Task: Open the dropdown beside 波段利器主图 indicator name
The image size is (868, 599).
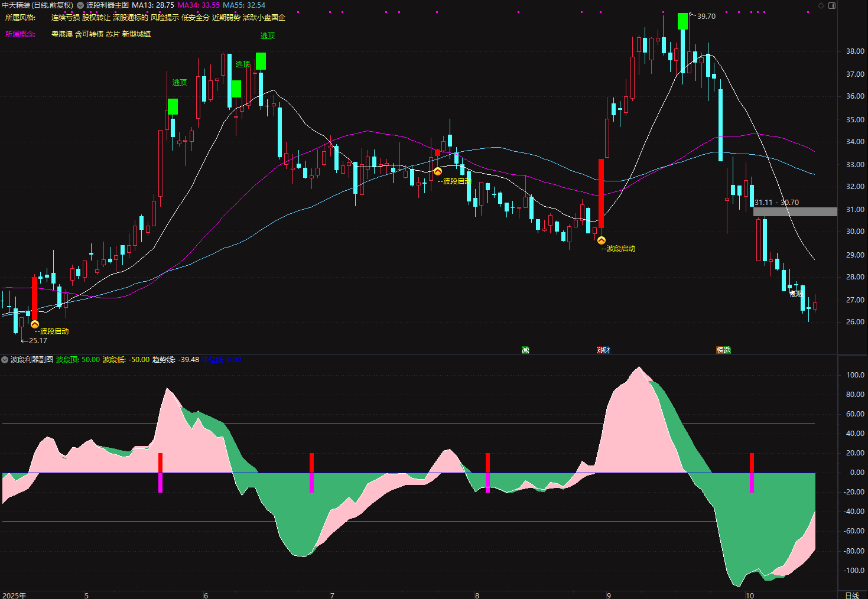Action: click(80, 5)
